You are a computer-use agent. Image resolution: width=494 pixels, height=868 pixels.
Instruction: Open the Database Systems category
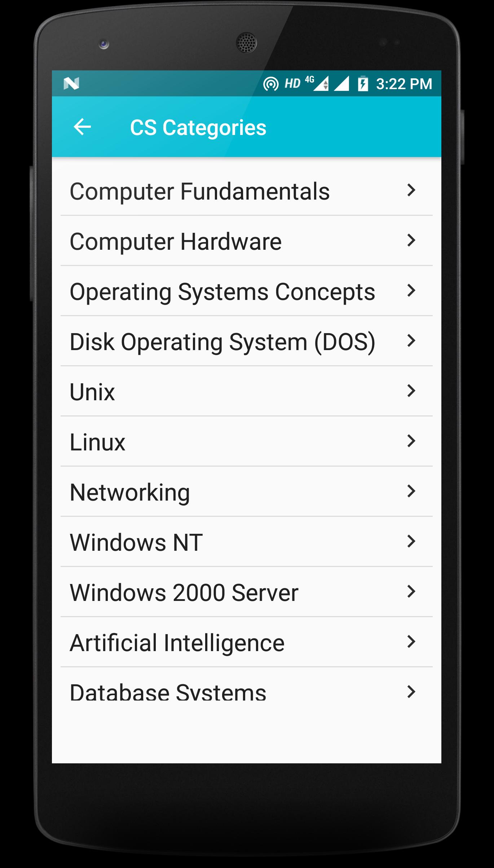point(168,692)
